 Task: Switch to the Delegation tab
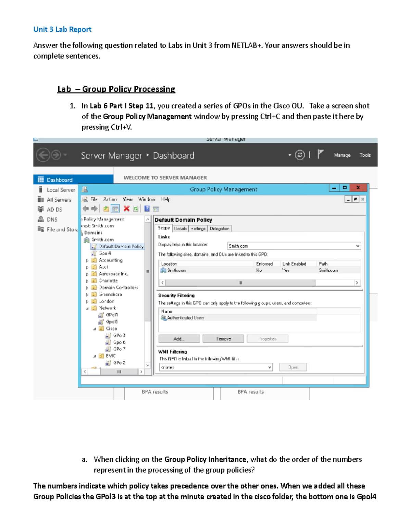pyautogui.click(x=220, y=228)
